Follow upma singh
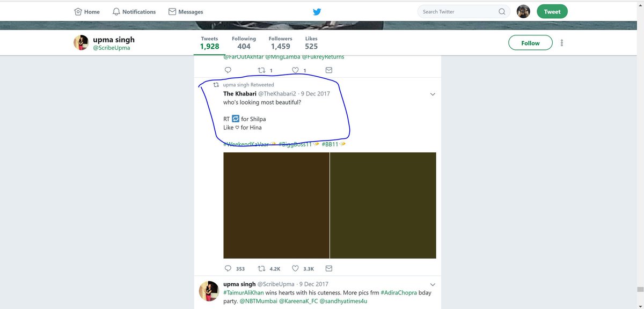 tap(530, 43)
